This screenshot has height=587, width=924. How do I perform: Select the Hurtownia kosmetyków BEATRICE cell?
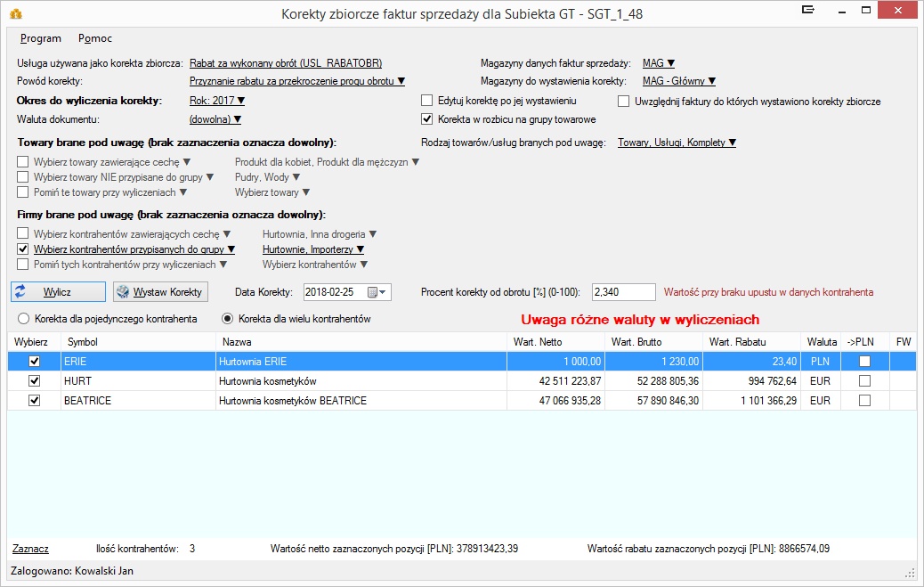[x=361, y=401]
